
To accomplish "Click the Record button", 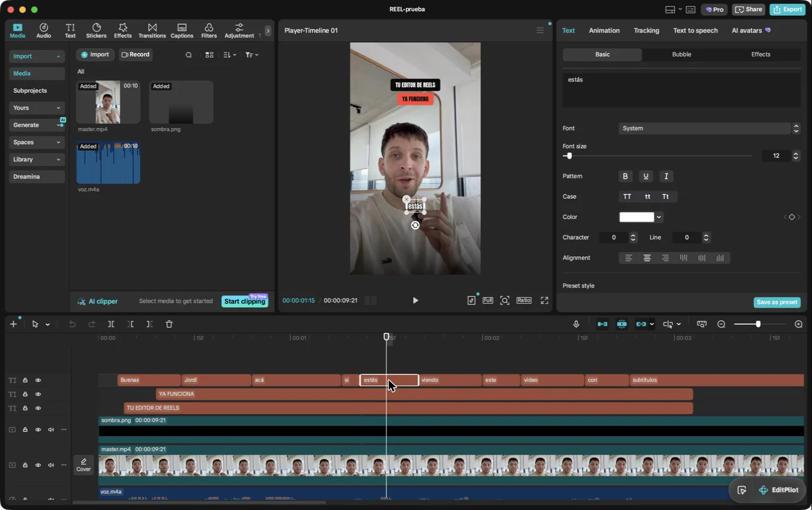I will pos(136,55).
